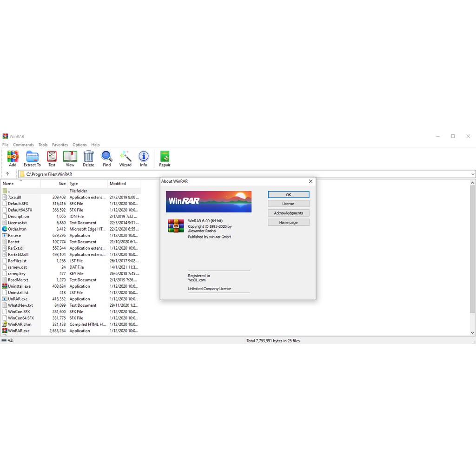This screenshot has height=476, width=476.
Task: Click the Add toolbar icon
Action: click(x=13, y=157)
